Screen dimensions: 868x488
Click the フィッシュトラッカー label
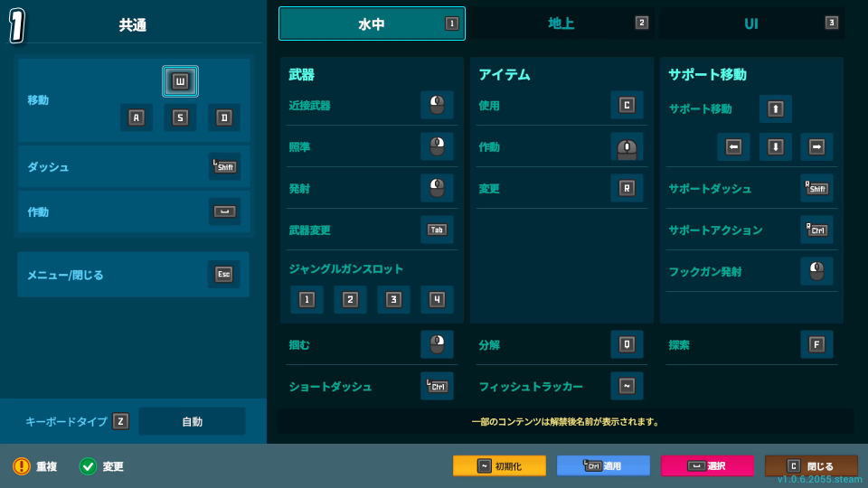(531, 386)
